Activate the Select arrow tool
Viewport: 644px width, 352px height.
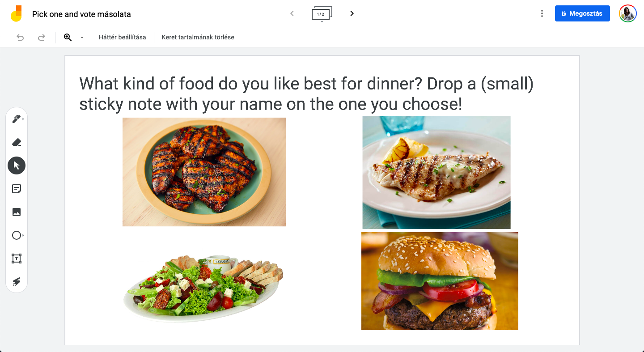click(x=17, y=165)
